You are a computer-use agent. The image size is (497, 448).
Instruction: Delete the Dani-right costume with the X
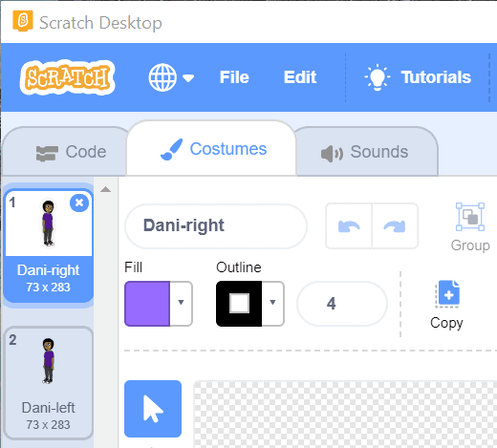(x=79, y=203)
